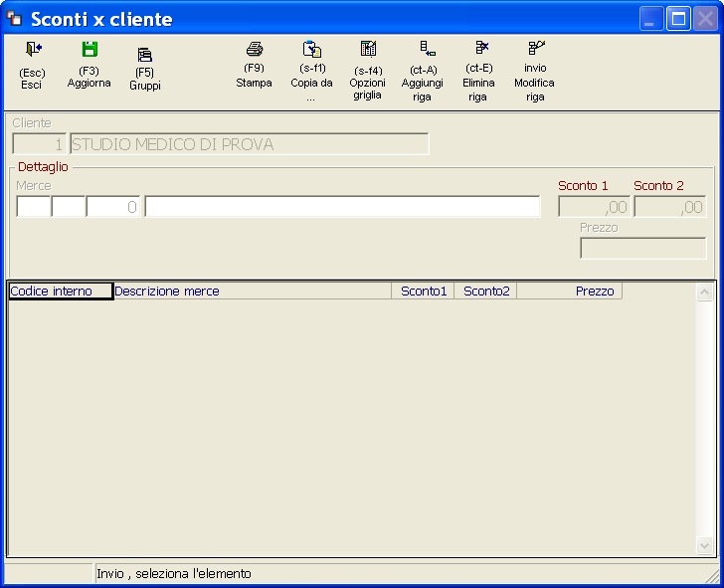Click the Sconto 2 value field
724x588 pixels.
(x=670, y=207)
